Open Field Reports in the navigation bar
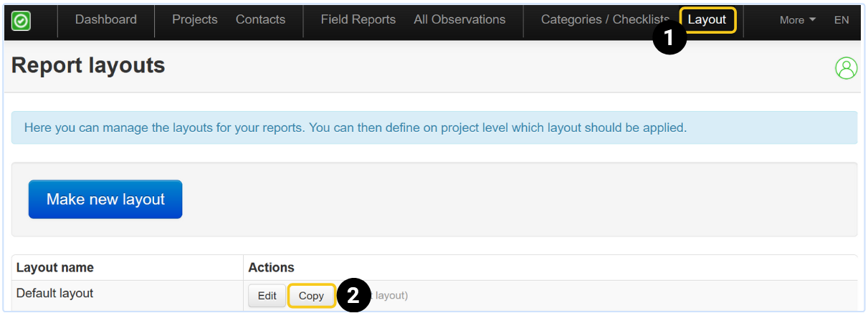Screen dimensions: 868x313 (358, 20)
